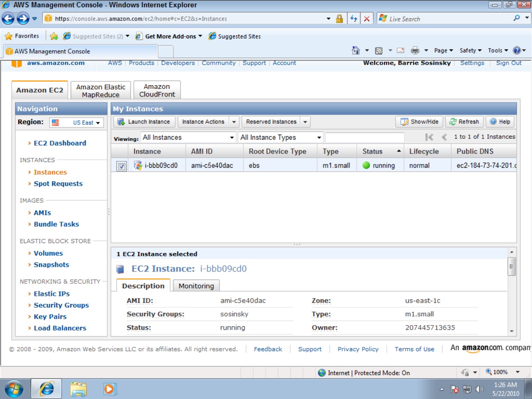This screenshot has height=399, width=532.
Task: Open the Bundle Tasks link
Action: point(56,224)
